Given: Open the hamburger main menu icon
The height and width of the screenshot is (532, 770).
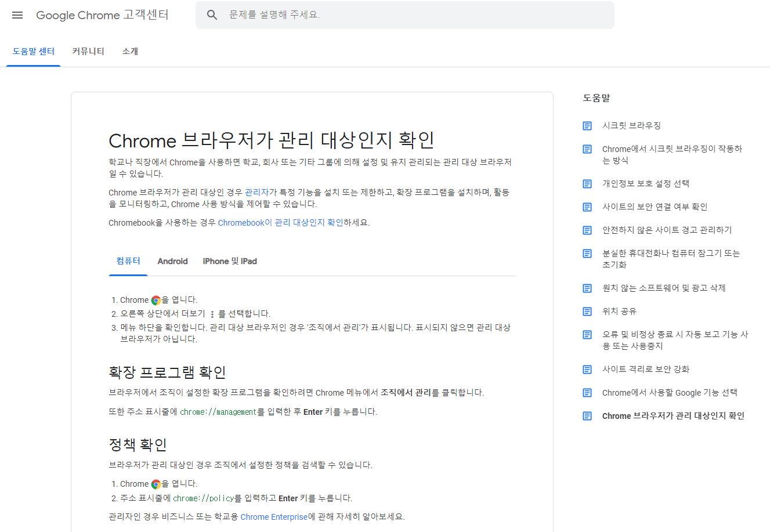Looking at the screenshot, I should click(17, 15).
